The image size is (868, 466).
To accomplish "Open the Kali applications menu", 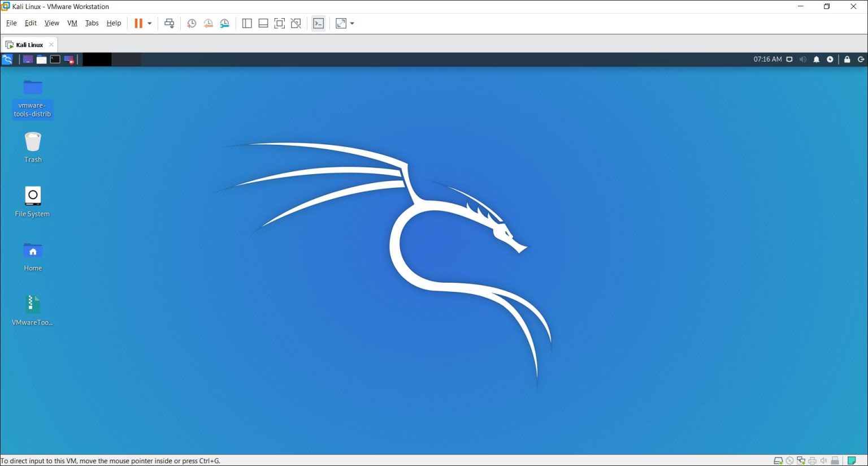I will coord(7,59).
